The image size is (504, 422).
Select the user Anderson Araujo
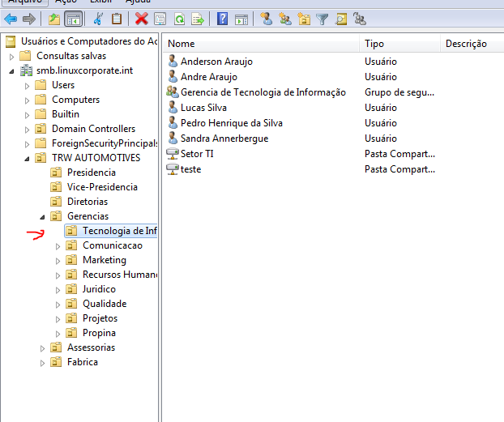(216, 62)
